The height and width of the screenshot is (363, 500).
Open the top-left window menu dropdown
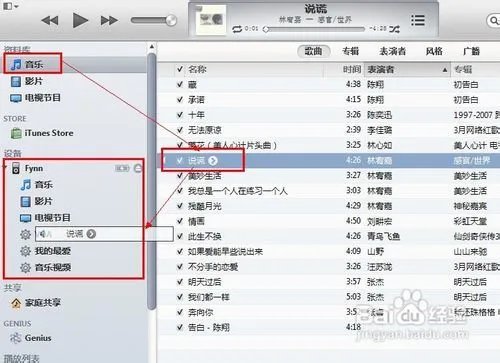pos(11,6)
